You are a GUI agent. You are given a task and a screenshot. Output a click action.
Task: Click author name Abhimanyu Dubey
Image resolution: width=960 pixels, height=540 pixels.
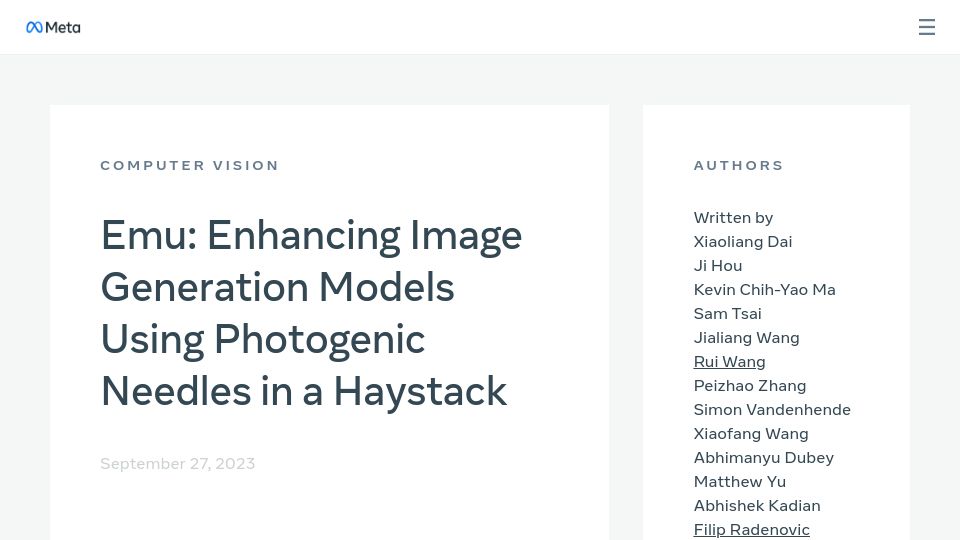(x=763, y=457)
